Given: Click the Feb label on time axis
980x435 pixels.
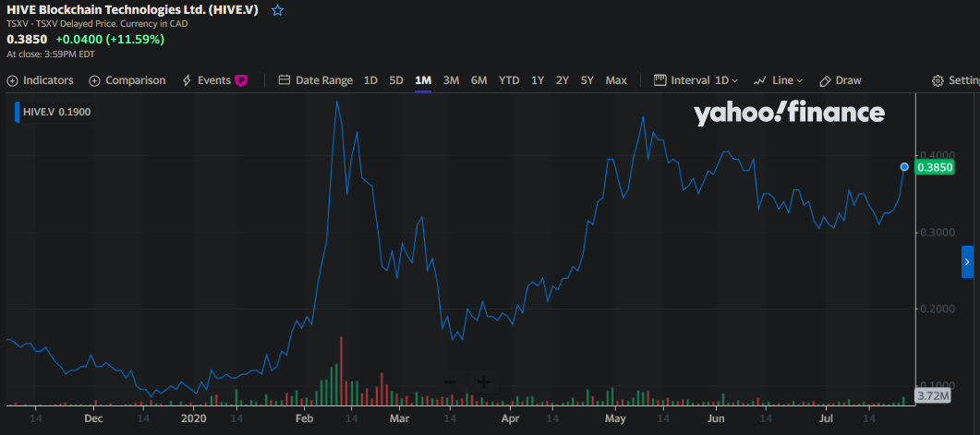Looking at the screenshot, I should [x=303, y=417].
